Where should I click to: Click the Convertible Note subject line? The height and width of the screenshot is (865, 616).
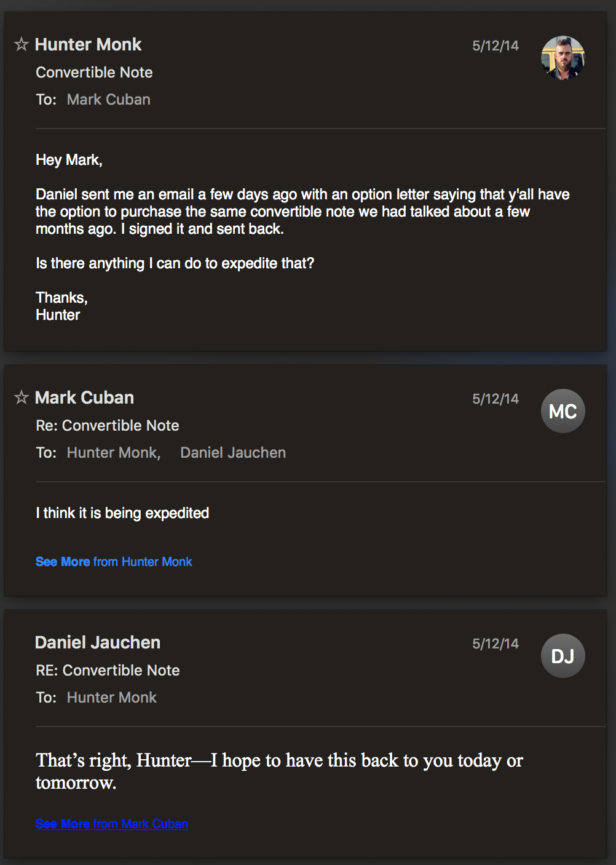tap(94, 73)
